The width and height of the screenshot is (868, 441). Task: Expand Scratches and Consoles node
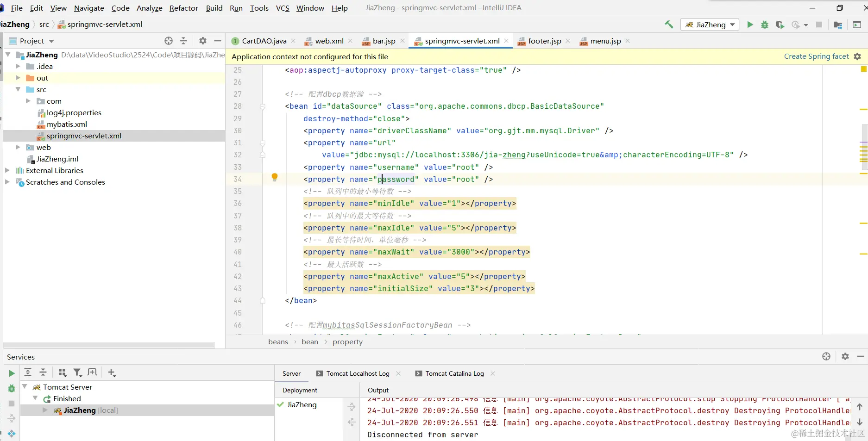coord(7,182)
